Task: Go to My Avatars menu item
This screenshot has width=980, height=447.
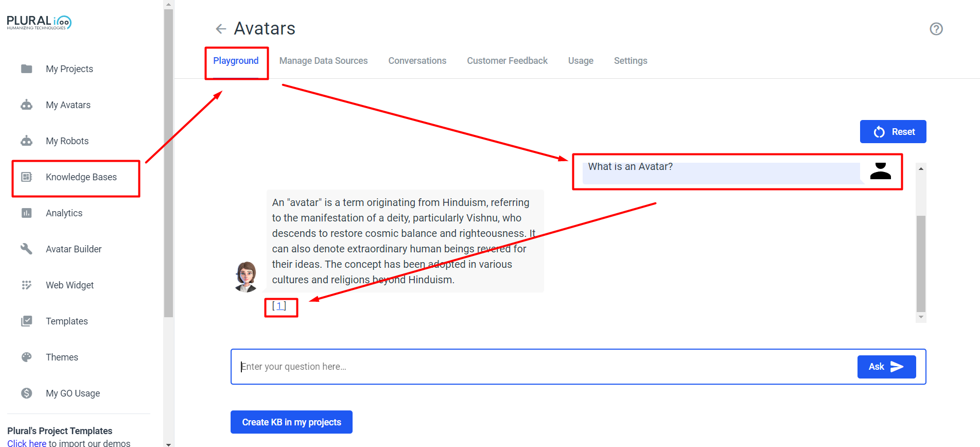Action: click(68, 105)
